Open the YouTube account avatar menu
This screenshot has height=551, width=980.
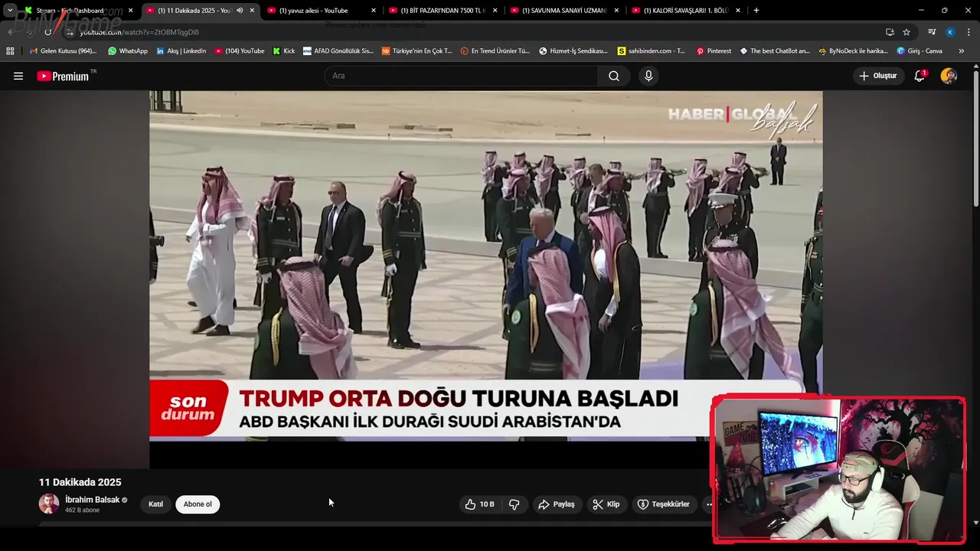click(x=949, y=76)
